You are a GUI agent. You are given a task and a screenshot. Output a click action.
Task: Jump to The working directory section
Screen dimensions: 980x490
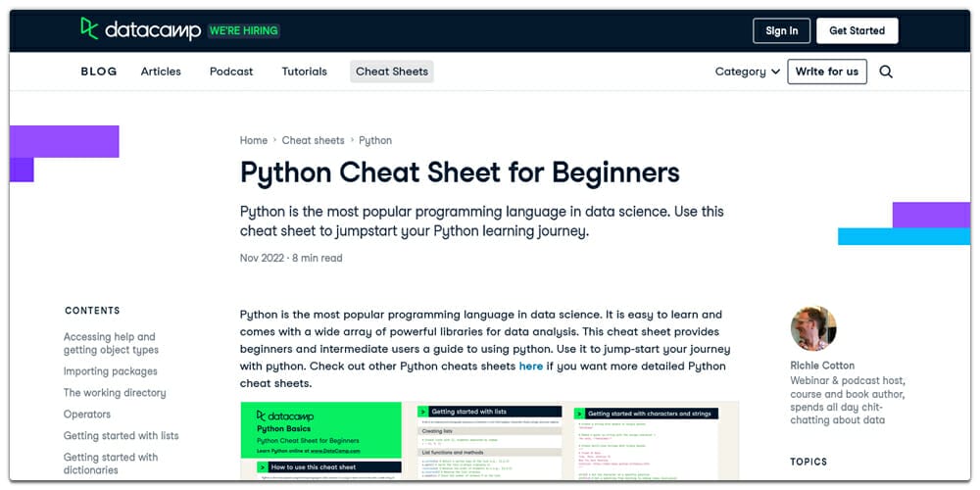(115, 393)
